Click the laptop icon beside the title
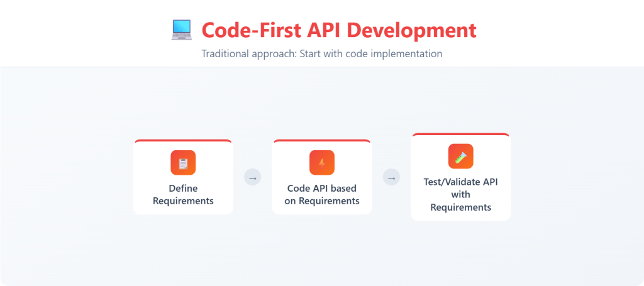 click(181, 30)
